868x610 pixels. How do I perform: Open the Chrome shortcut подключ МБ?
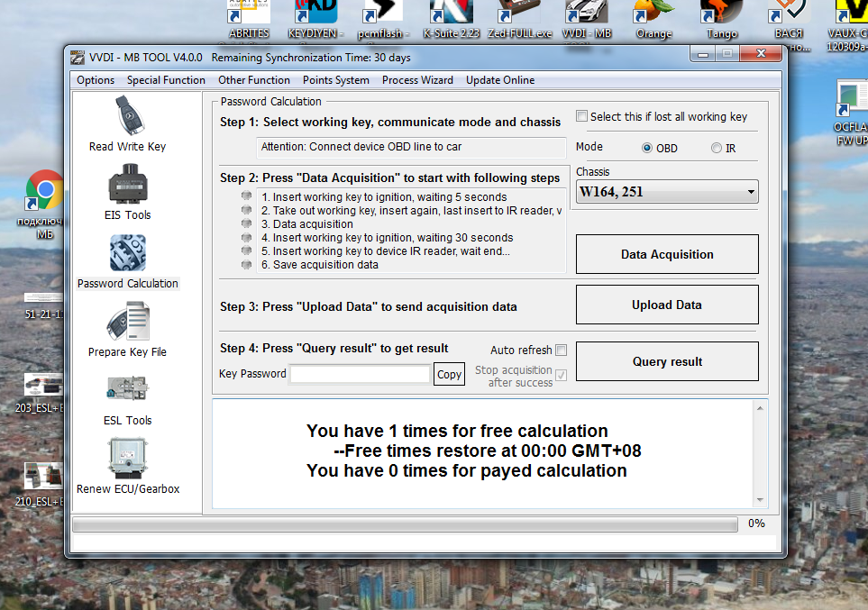44,204
